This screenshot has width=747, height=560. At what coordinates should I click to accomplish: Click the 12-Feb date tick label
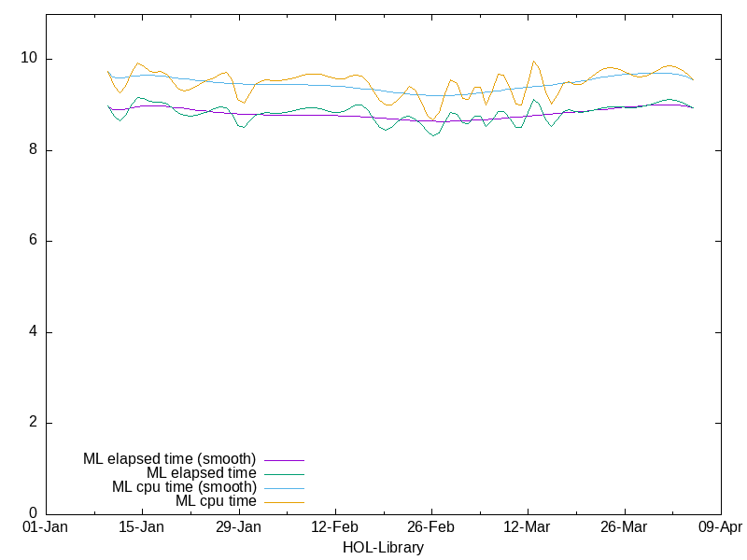(x=334, y=527)
